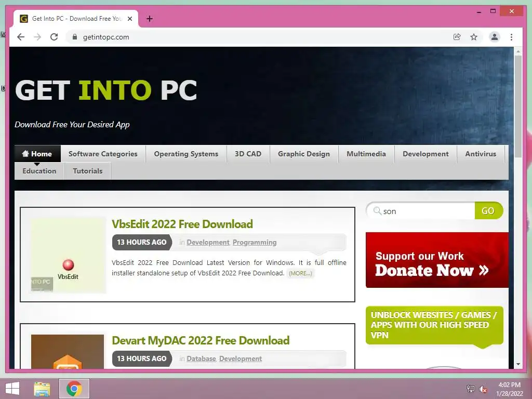The width and height of the screenshot is (532, 399).
Task: Open Development menu item
Action: [x=425, y=154]
